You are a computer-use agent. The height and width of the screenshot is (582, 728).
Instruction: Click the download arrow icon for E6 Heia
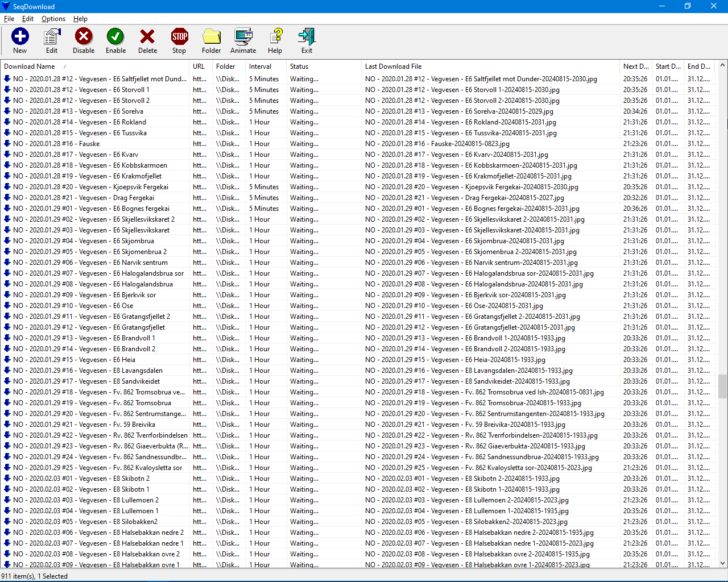click(7, 360)
